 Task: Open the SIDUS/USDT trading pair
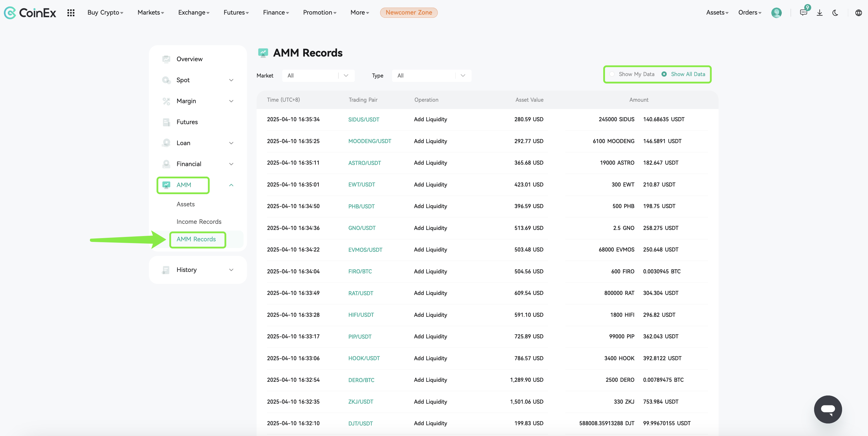(364, 119)
